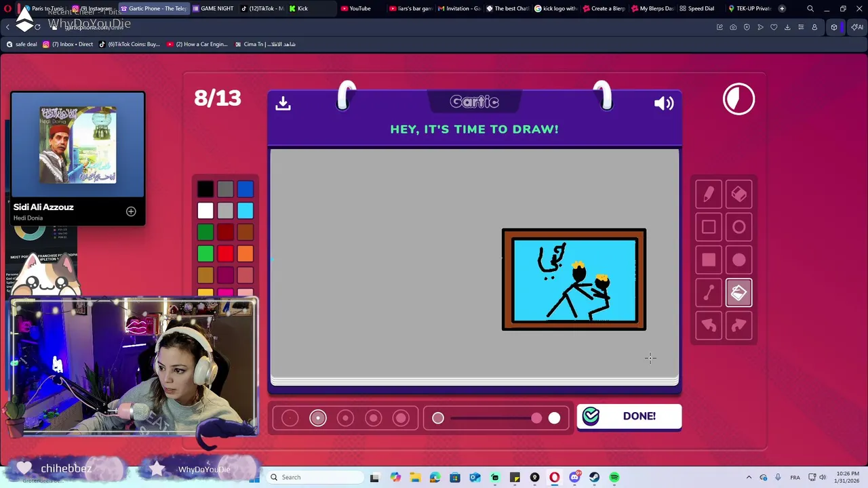Choose the empty rectangle shape tool
This screenshot has height=488, width=868.
coord(709,227)
